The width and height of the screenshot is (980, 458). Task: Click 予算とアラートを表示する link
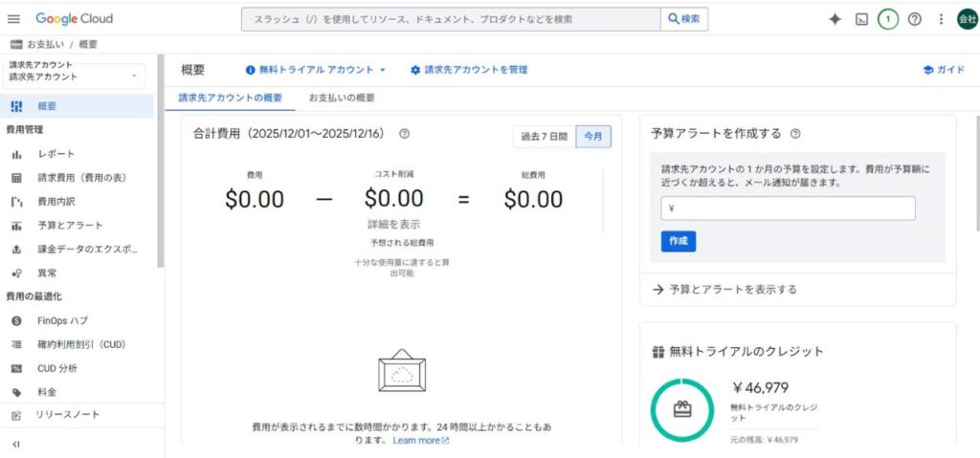click(732, 289)
